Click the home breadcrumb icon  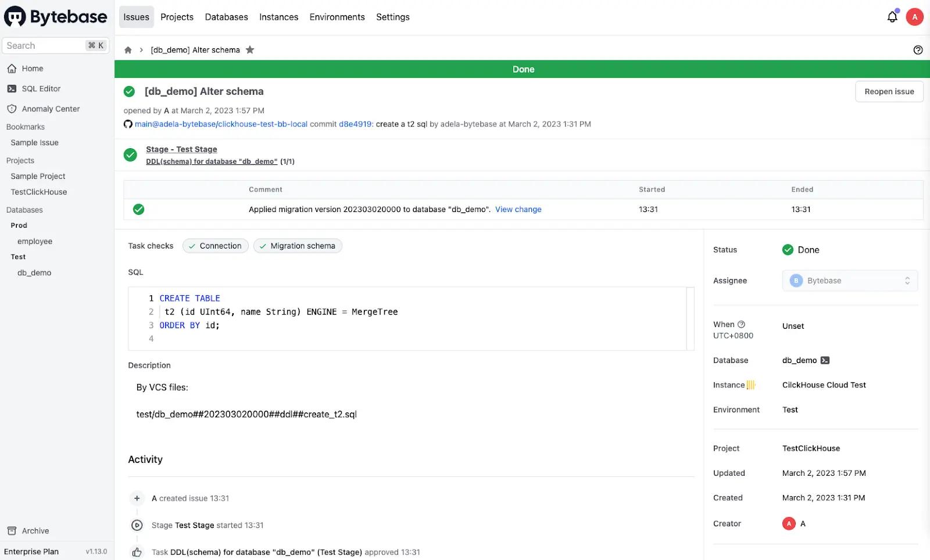coord(128,50)
